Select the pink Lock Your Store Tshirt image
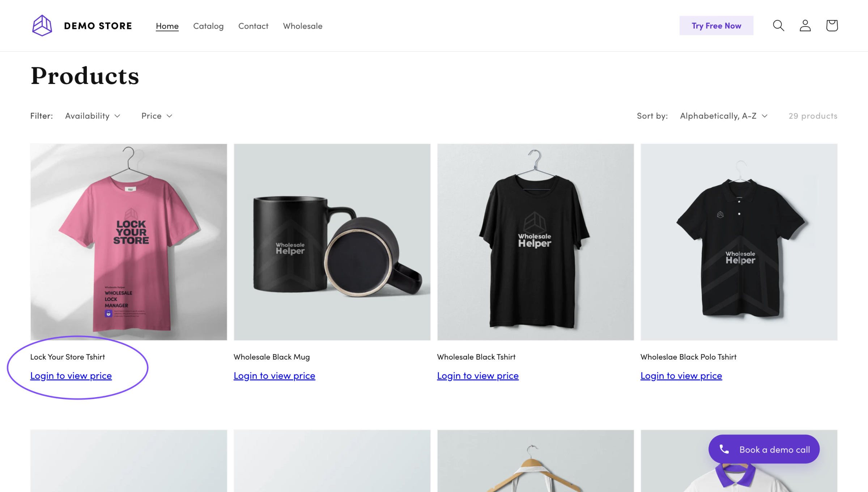Viewport: 868px width, 492px height. (x=129, y=242)
